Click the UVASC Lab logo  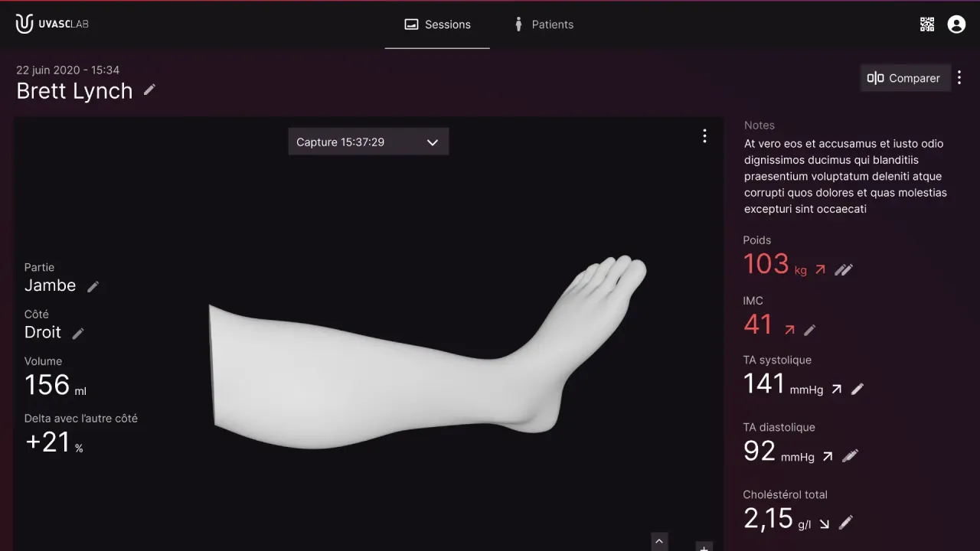[x=52, y=24]
